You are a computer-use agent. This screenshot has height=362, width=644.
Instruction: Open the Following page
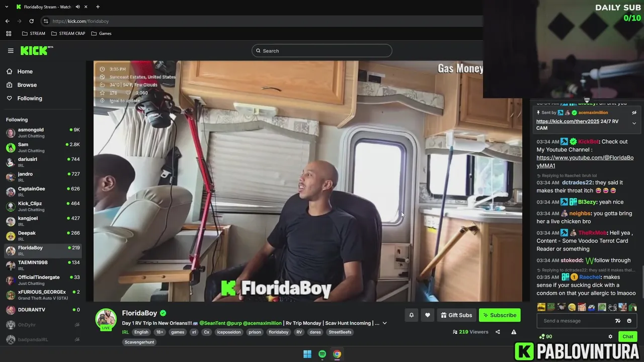(x=24, y=99)
